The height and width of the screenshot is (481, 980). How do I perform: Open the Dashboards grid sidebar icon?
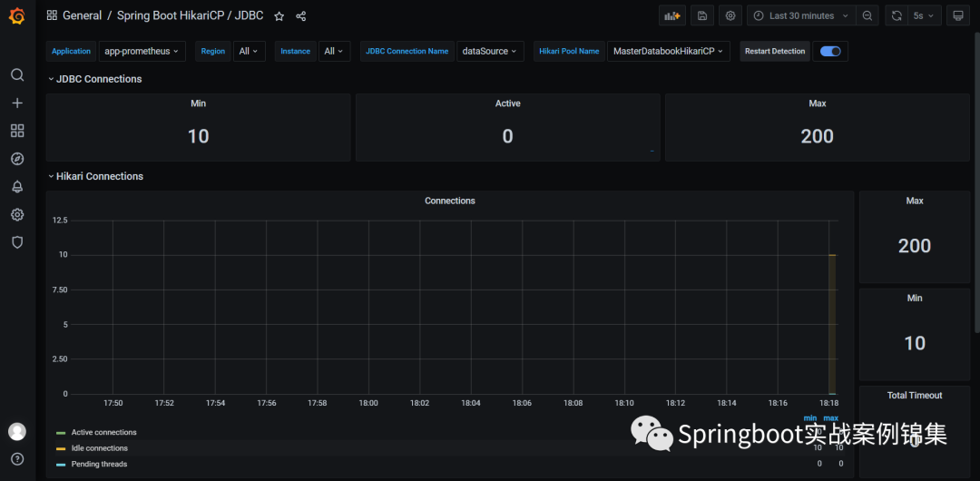pyautogui.click(x=17, y=131)
